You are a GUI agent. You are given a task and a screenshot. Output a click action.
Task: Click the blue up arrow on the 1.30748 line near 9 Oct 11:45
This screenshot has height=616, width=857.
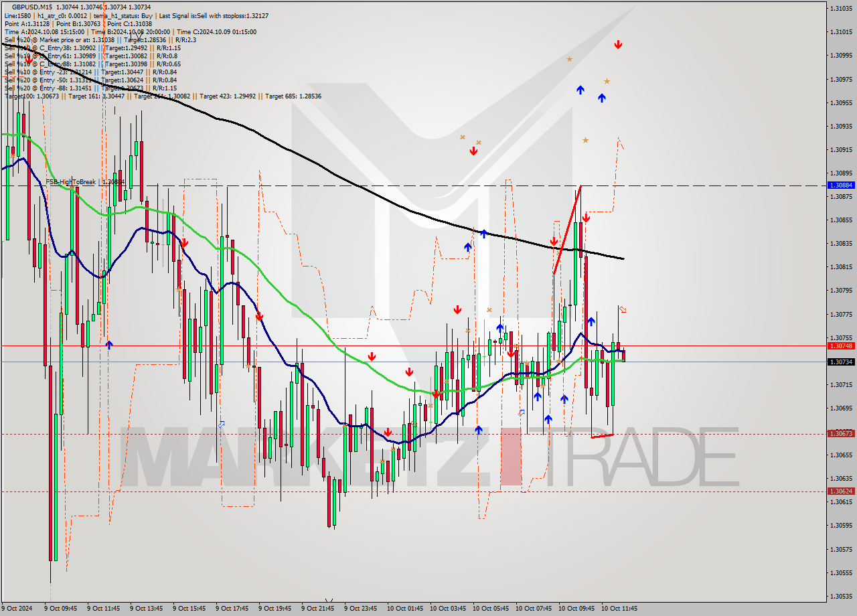109,344
